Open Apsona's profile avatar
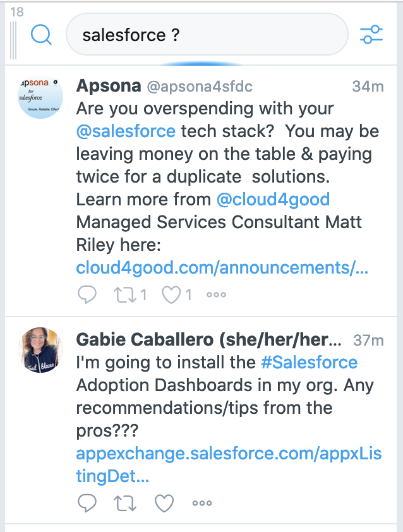The width and height of the screenshot is (403, 532). 40,95
